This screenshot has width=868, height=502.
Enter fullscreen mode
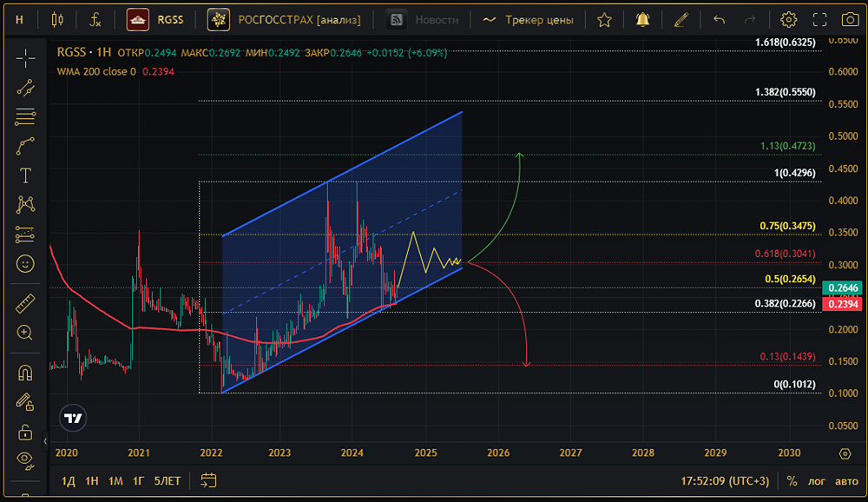click(820, 20)
